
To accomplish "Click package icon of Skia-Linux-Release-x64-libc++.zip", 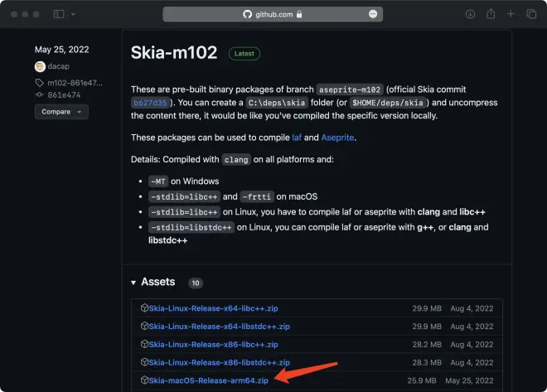I will coord(144,308).
